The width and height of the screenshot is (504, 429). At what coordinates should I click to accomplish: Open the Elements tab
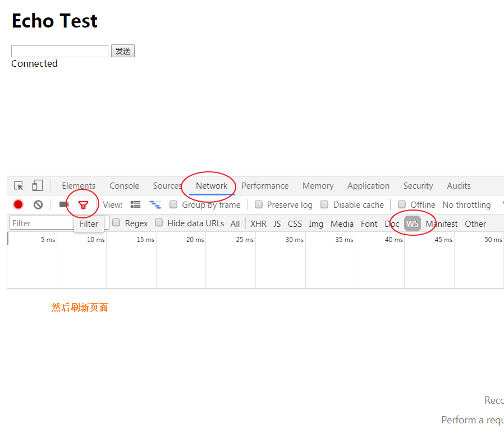coord(79,186)
